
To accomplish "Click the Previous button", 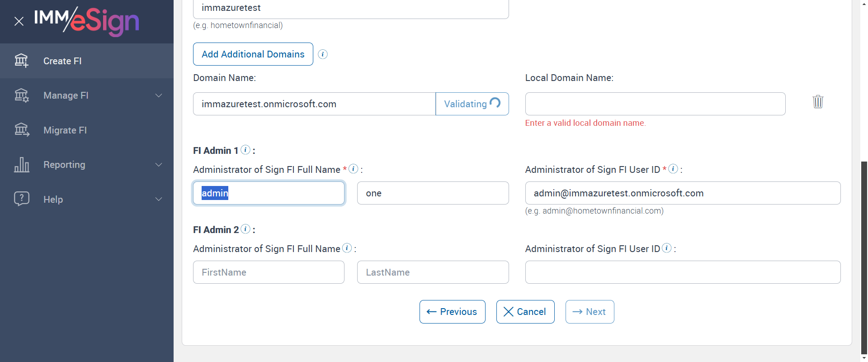I will point(452,312).
